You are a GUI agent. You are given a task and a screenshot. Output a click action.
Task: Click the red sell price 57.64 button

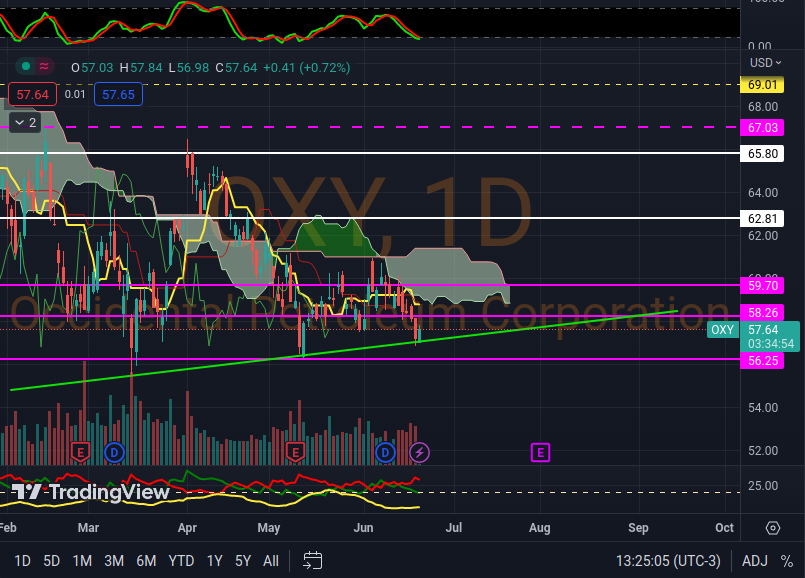coord(32,94)
